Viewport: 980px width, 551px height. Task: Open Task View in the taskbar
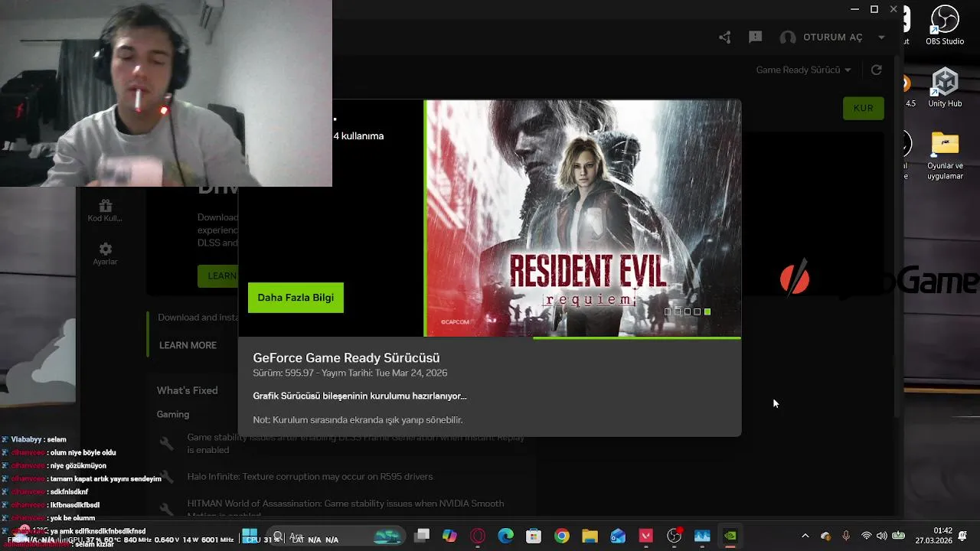(x=422, y=536)
